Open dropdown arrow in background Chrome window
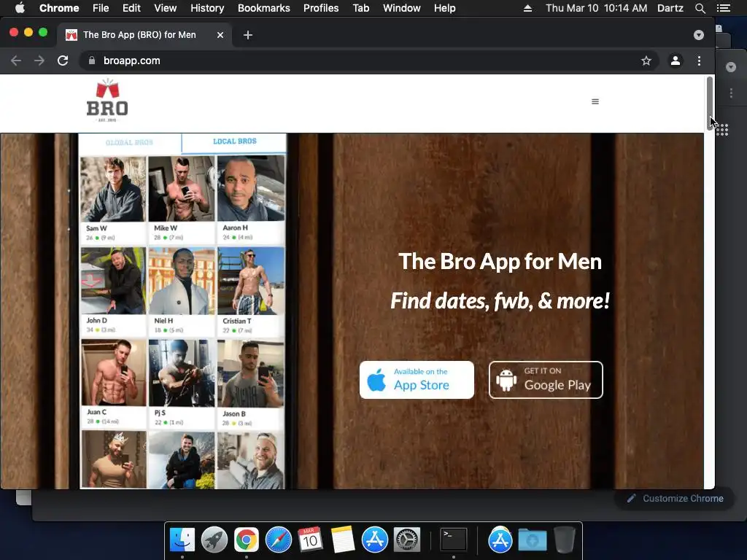 (731, 67)
